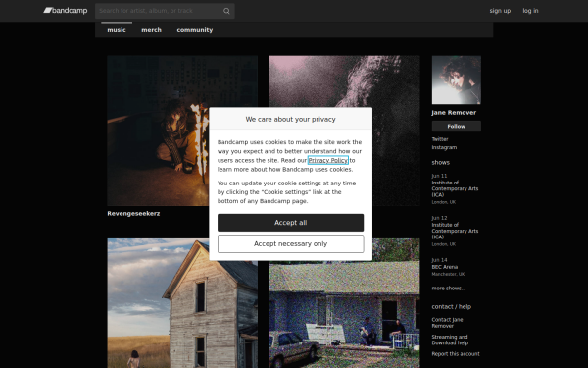This screenshot has height=368, width=588.
Task: Open the Revengeseekerz album title
Action: click(133, 213)
